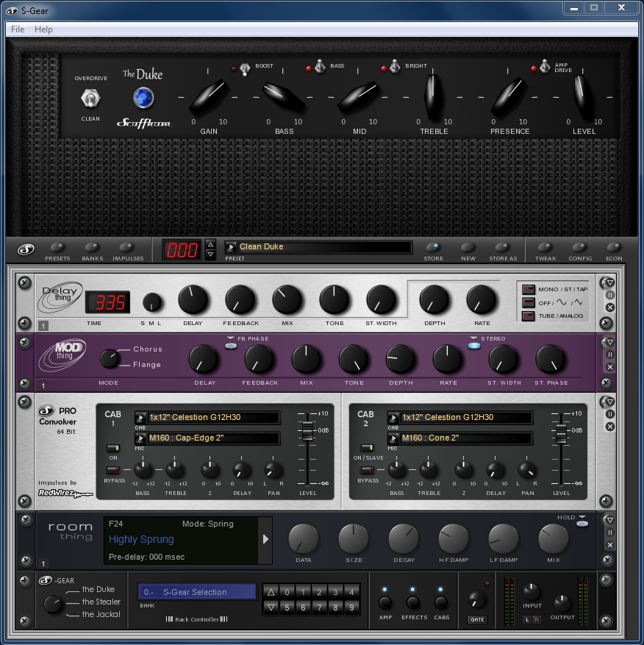Click the Delay Thing S M L range knob

pyautogui.click(x=152, y=302)
